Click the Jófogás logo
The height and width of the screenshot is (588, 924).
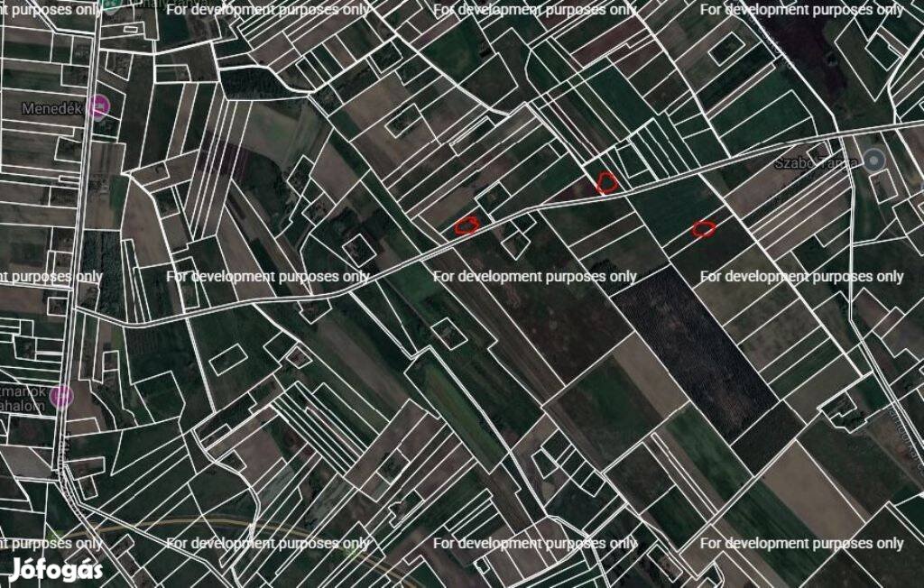56,569
